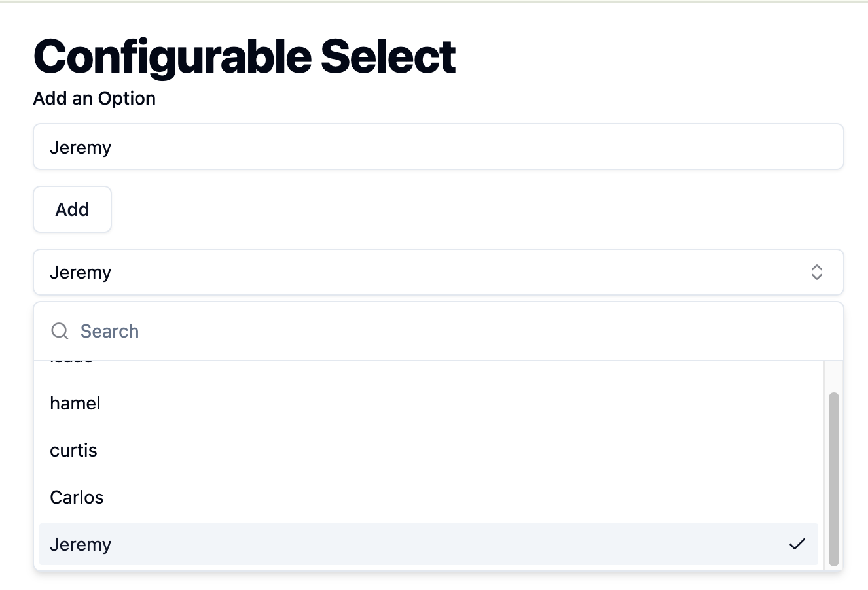868x590 pixels.
Task: Click the scrollbar track above the thumb
Action: click(833, 377)
